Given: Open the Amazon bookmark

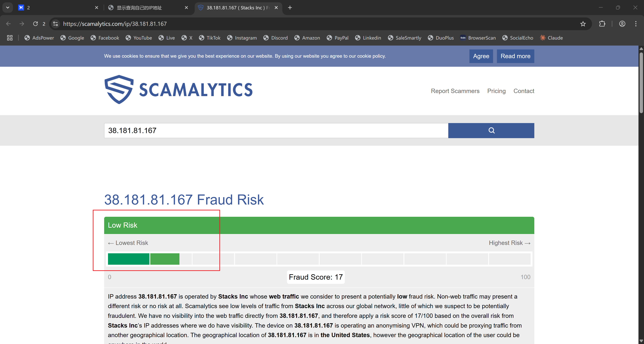Looking at the screenshot, I should (x=307, y=38).
